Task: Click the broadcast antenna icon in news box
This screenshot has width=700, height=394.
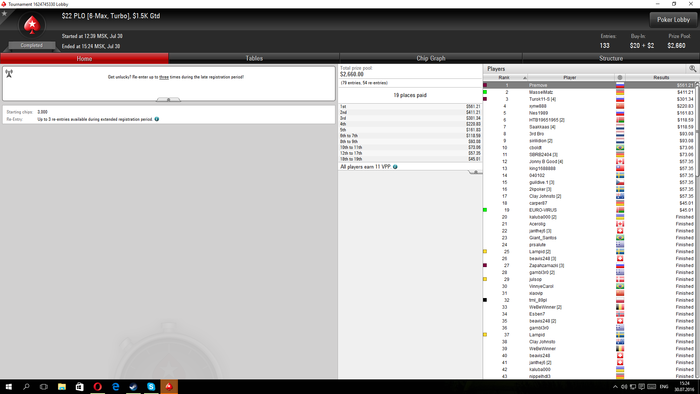Action: (9, 73)
